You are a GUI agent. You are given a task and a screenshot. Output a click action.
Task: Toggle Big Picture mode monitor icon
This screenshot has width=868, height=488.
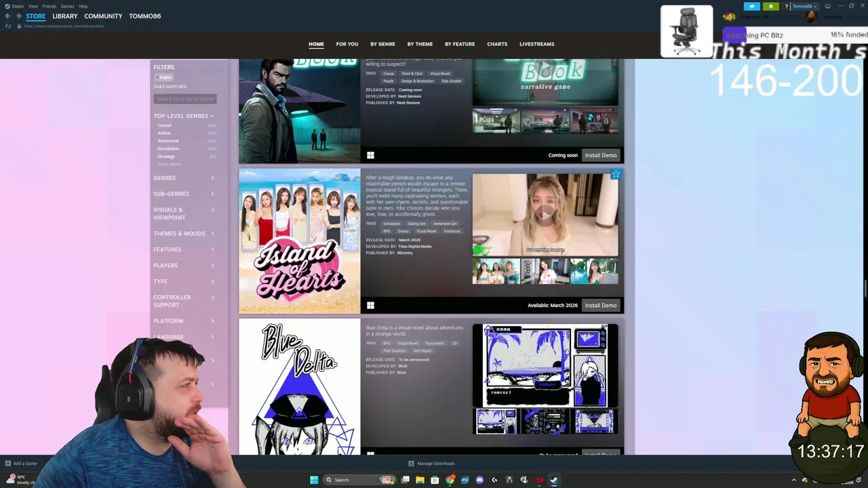coord(827,6)
